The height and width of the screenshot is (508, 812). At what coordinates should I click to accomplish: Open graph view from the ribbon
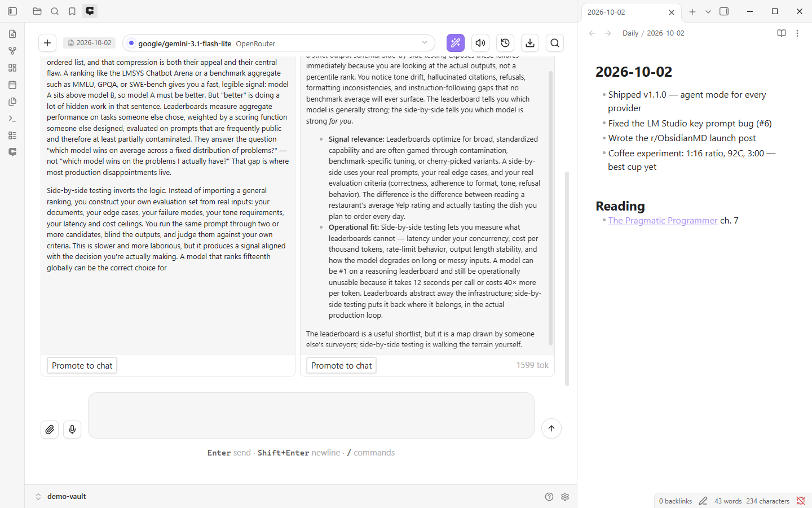pos(12,51)
